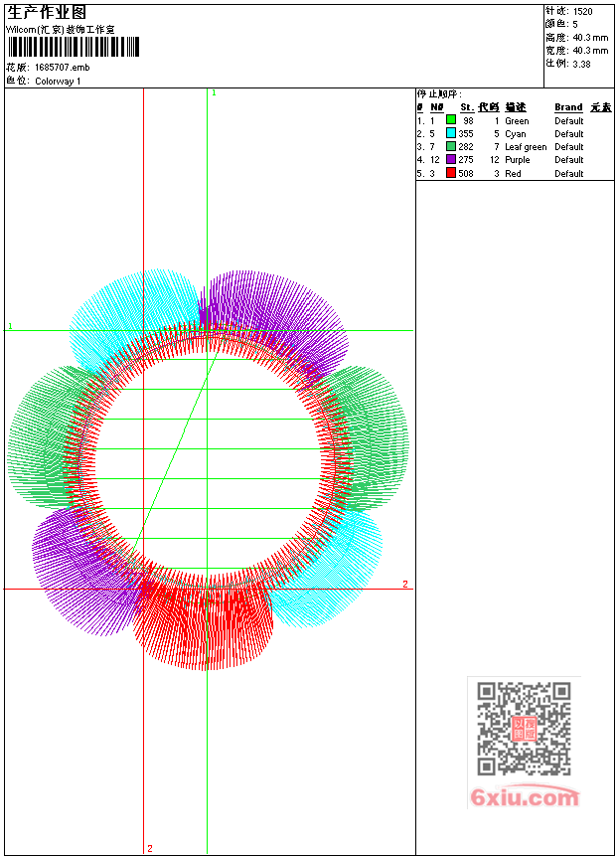Select the Leaf green color swatch
This screenshot has width=616, height=856.
(451, 146)
